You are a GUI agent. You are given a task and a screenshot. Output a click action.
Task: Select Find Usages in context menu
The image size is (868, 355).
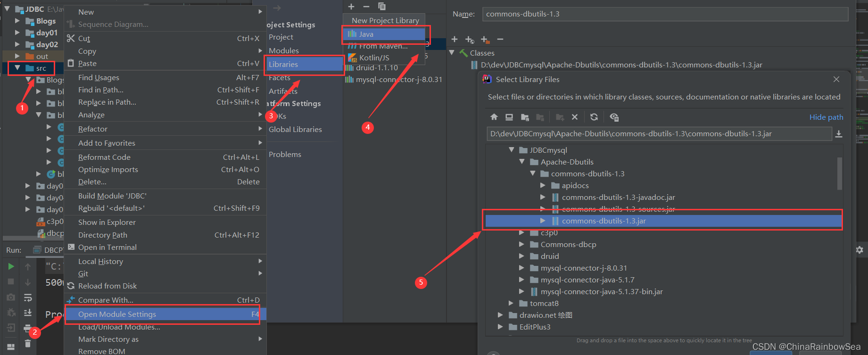click(x=165, y=77)
